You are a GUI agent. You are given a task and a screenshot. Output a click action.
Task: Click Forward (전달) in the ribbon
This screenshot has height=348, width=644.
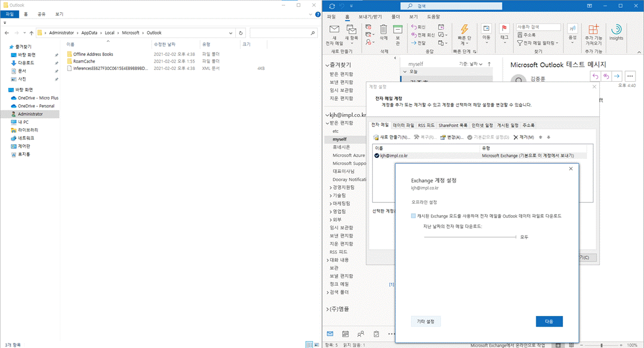[419, 43]
